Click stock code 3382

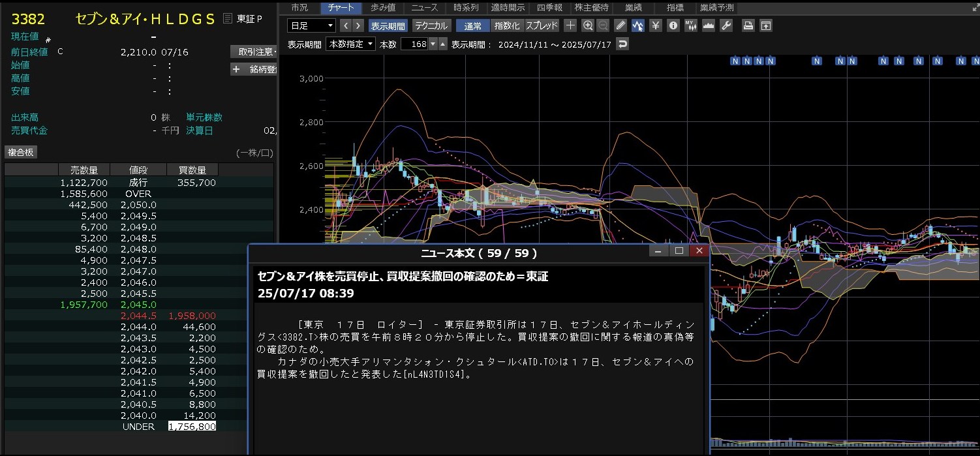28,19
